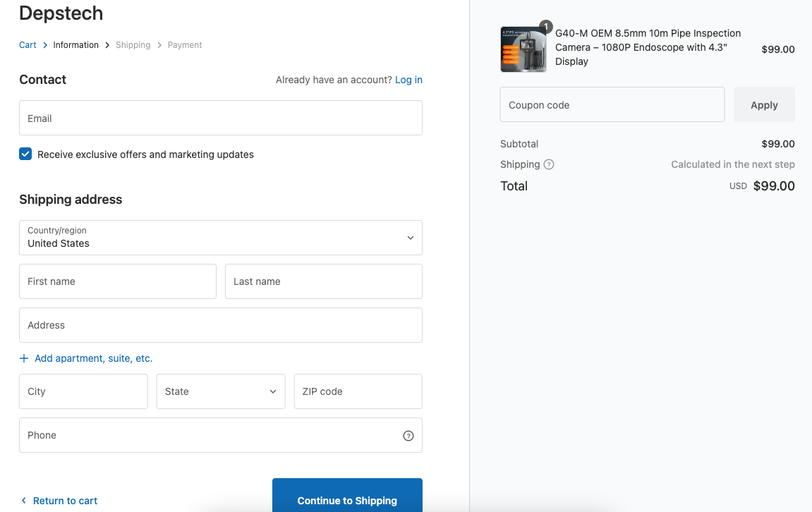Open the Country/region dropdown
The image size is (812, 512).
(220, 238)
